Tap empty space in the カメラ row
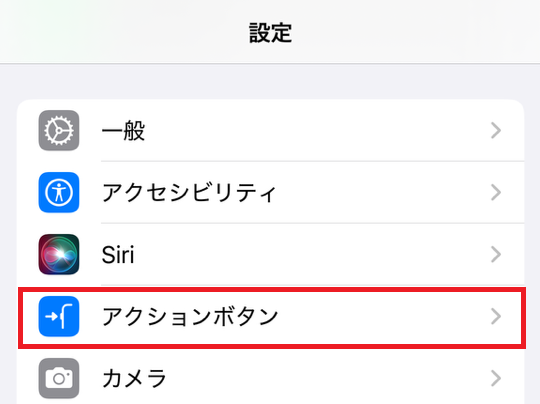Image resolution: width=540 pixels, height=404 pixels. (x=310, y=379)
